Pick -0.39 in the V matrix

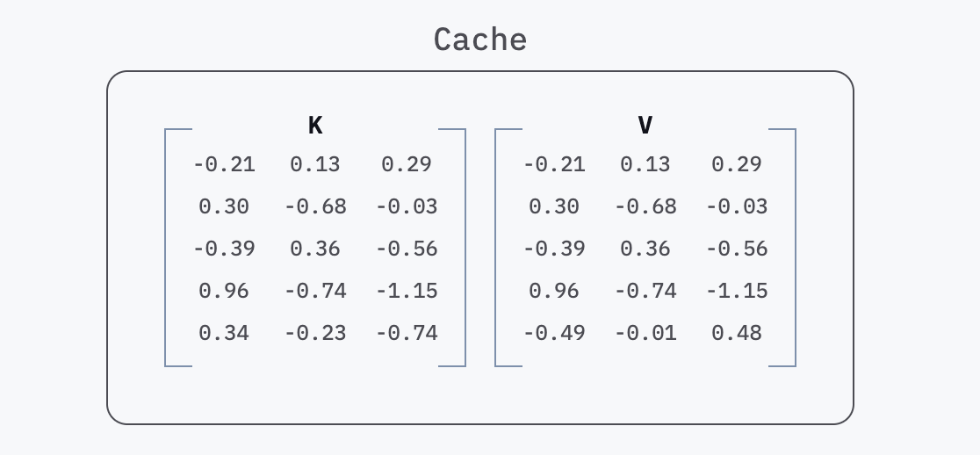point(554,249)
